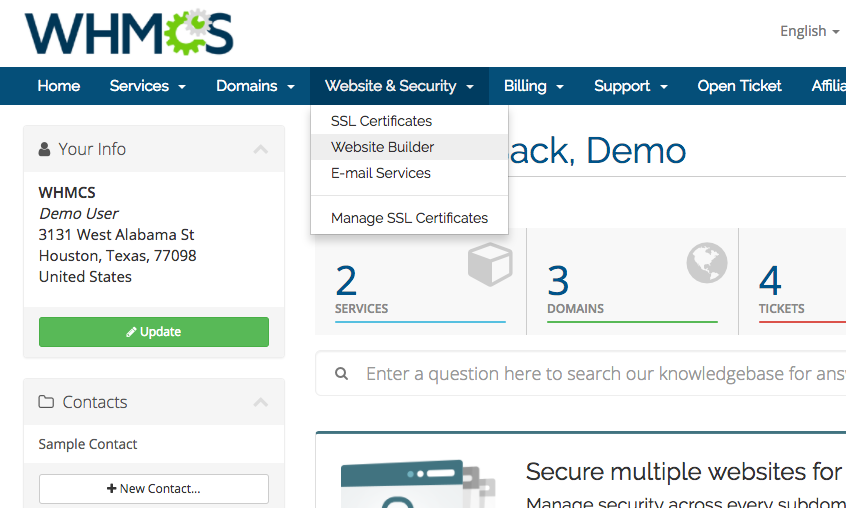Expand the Services menu

147,86
